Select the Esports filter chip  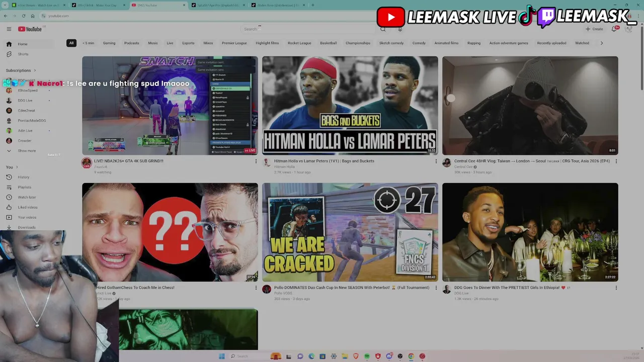click(188, 43)
